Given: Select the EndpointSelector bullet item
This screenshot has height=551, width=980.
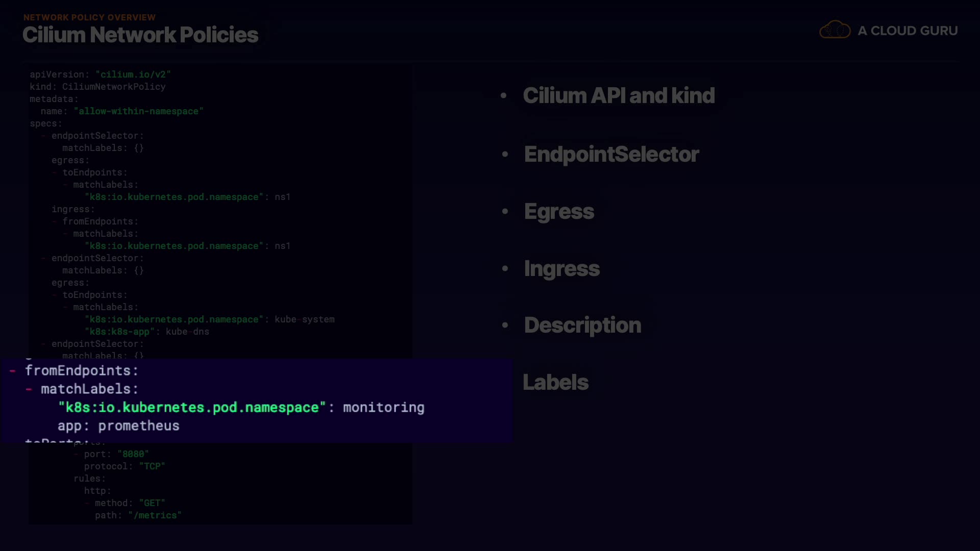Looking at the screenshot, I should tap(611, 154).
